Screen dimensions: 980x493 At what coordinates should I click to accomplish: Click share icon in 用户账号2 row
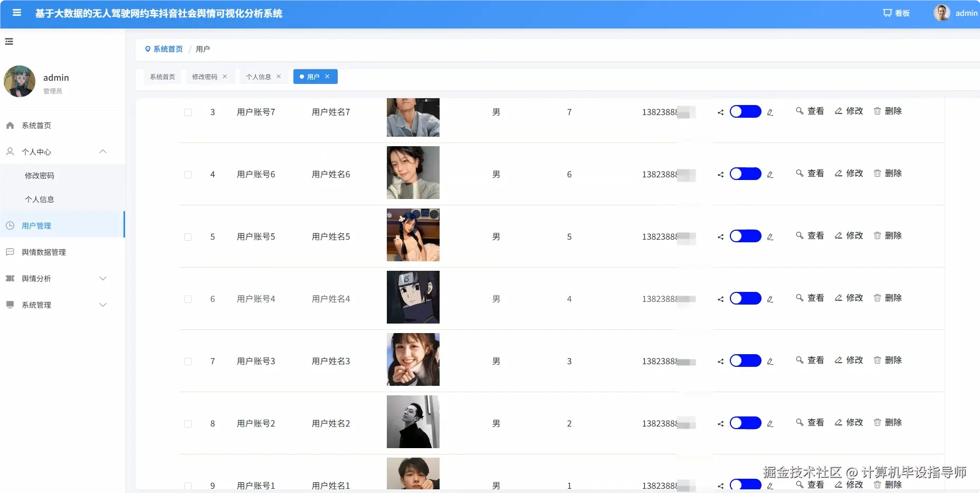coord(720,424)
